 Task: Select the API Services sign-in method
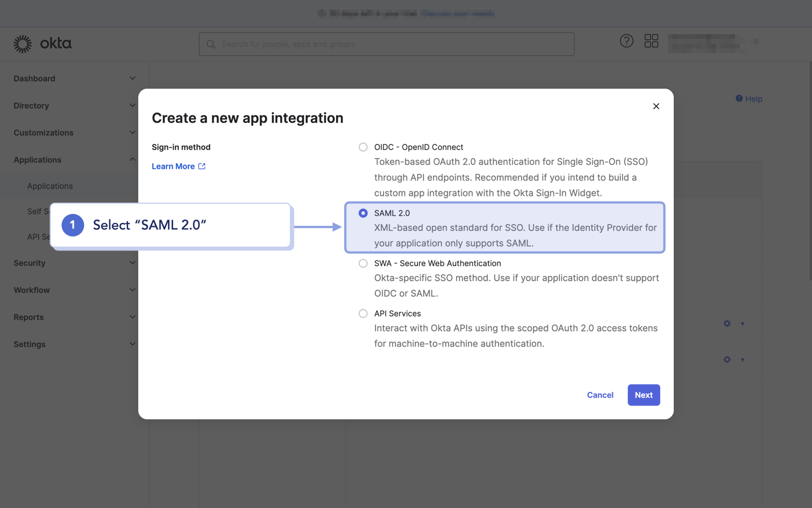click(363, 313)
